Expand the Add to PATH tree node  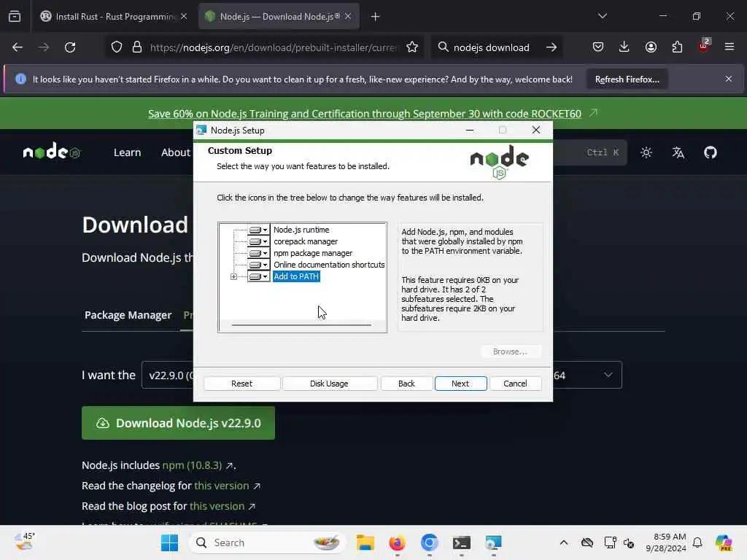point(233,276)
